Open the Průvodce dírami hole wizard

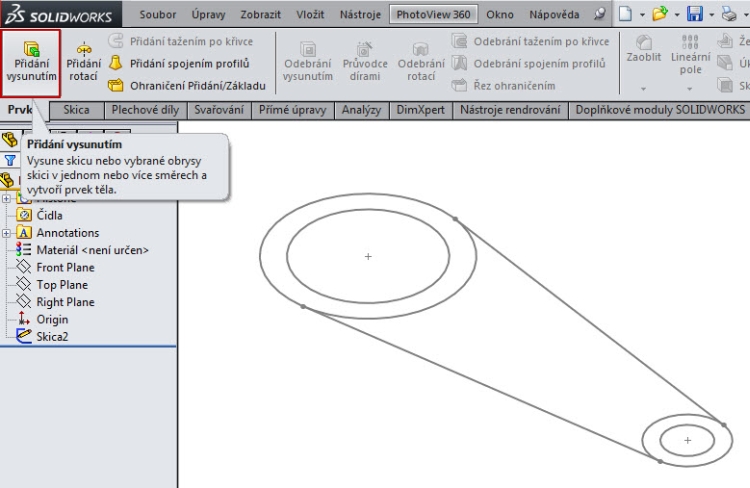pyautogui.click(x=364, y=62)
